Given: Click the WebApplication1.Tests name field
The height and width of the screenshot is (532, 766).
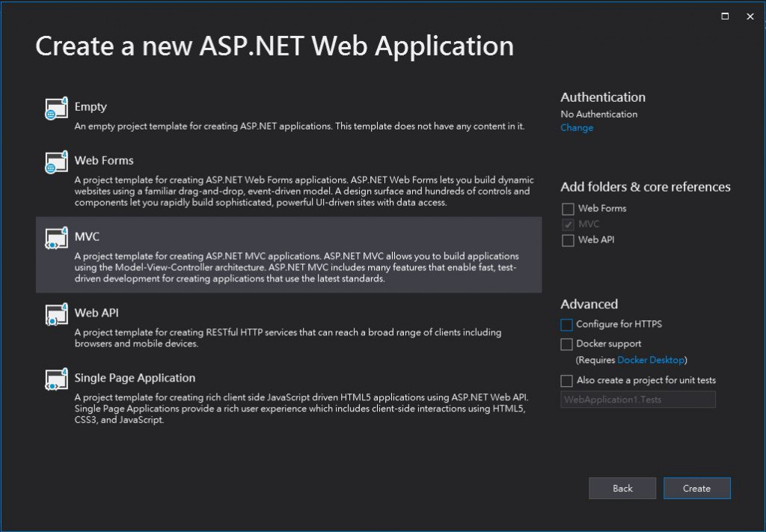Looking at the screenshot, I should (638, 400).
